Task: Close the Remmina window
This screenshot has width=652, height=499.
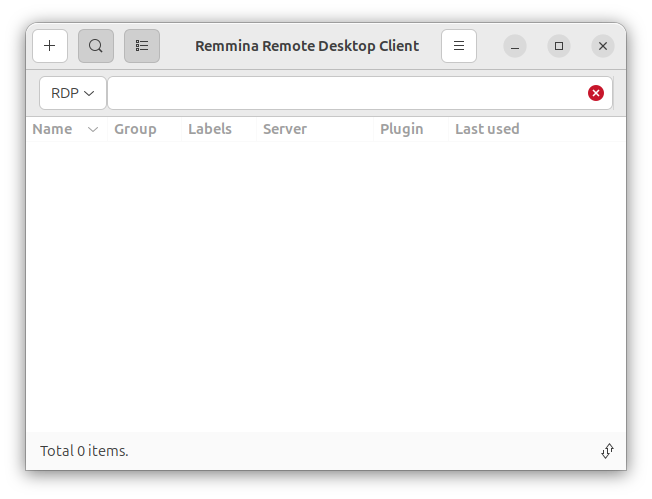Action: coord(603,46)
